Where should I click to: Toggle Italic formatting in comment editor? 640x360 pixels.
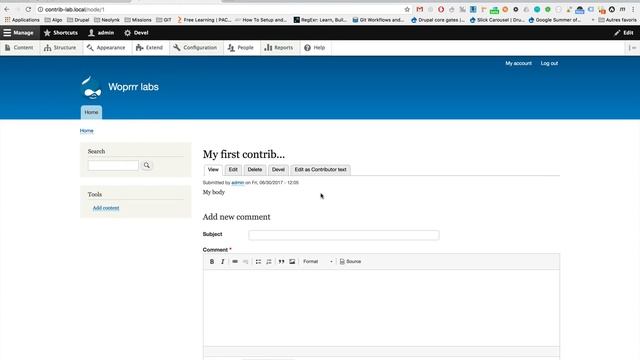222,262
